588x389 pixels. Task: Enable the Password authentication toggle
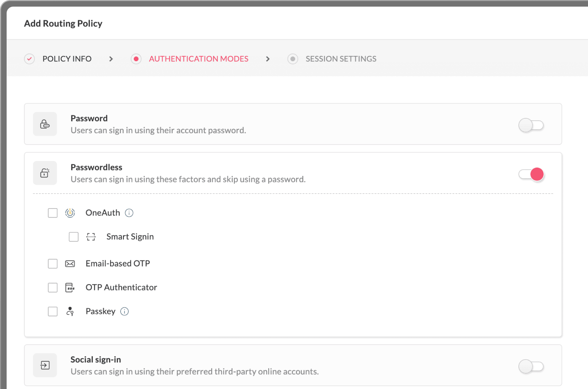[531, 125]
